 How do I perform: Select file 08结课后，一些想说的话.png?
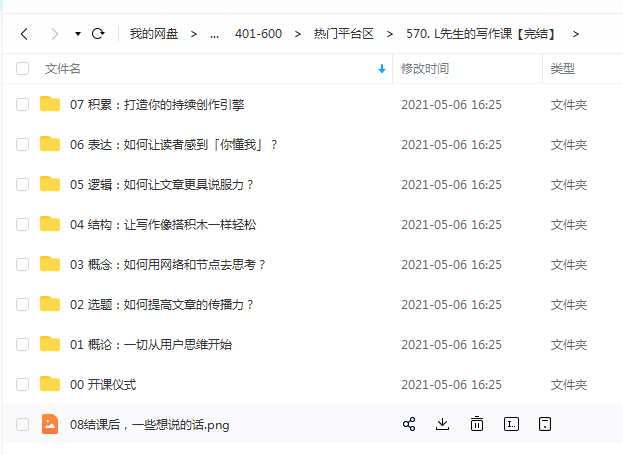point(149,425)
